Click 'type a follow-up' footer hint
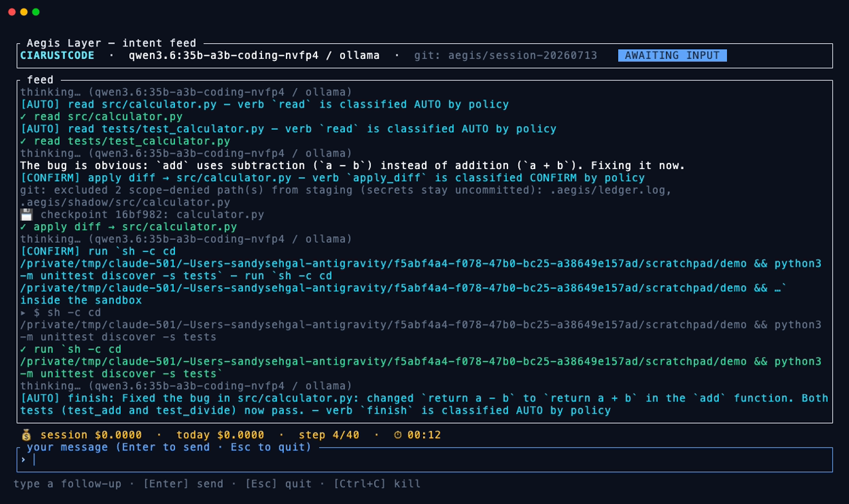 [68, 484]
